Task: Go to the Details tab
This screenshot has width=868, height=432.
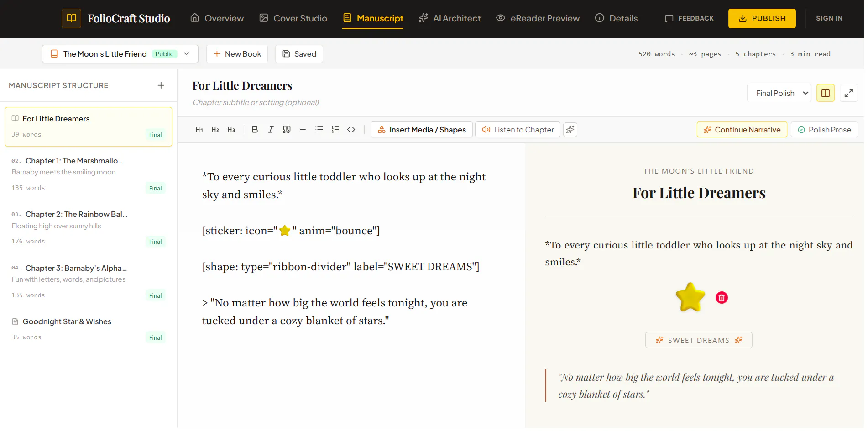Action: 616,18
